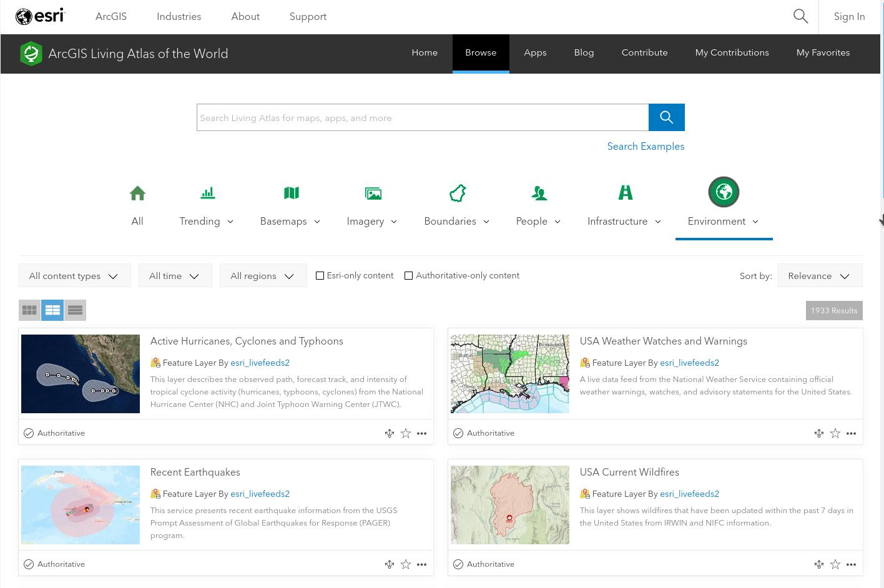Enable Authoritative-only content checkbox
Image resolution: width=884 pixels, height=588 pixels.
[x=409, y=275]
